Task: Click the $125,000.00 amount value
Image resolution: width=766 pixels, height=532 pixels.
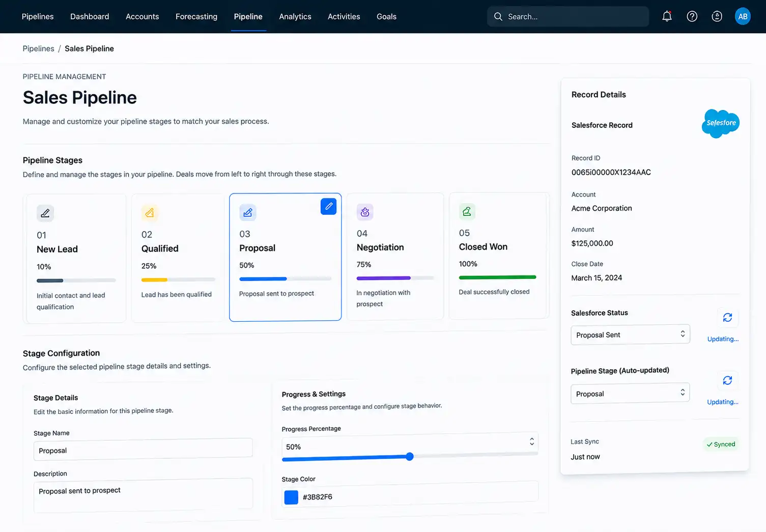Action: pos(592,243)
